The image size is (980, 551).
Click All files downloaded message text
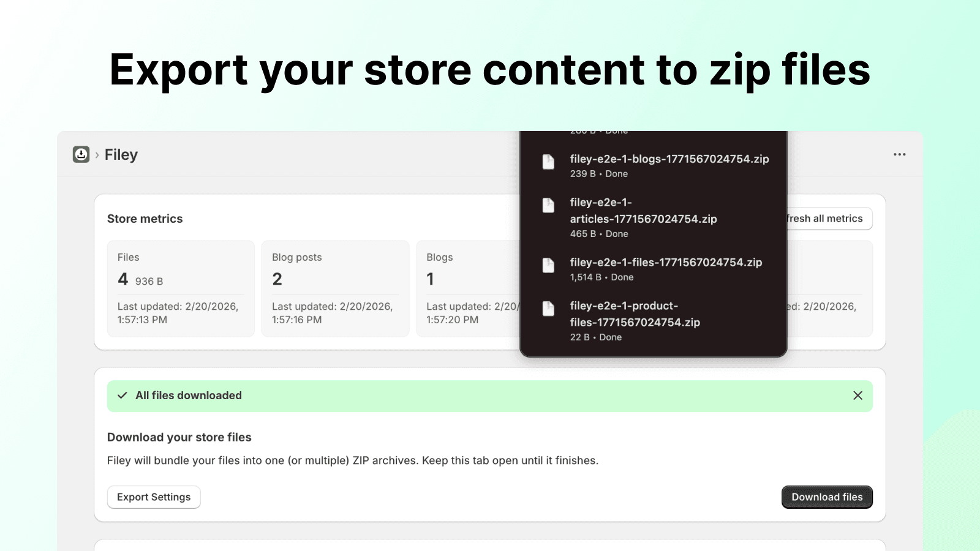coord(189,395)
